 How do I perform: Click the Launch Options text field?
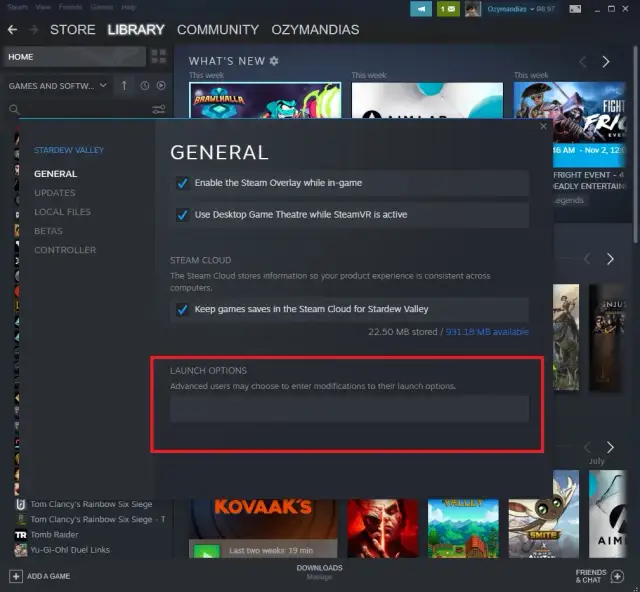[x=348, y=409]
